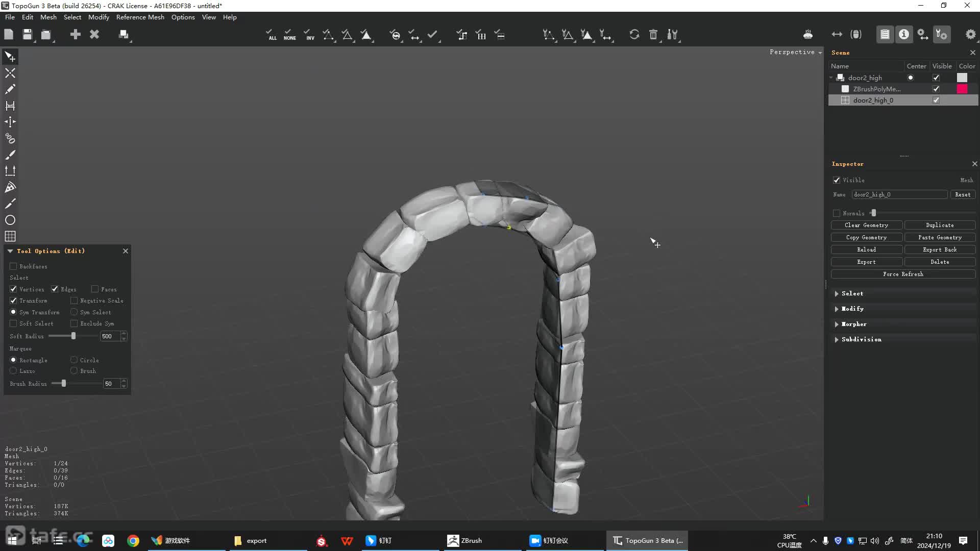Image resolution: width=980 pixels, height=551 pixels.
Task: Enable Soft Select checkbox
Action: click(13, 323)
